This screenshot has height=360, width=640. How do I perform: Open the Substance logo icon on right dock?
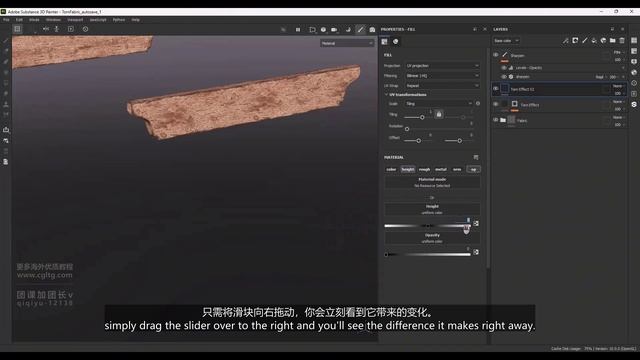tap(634, 104)
